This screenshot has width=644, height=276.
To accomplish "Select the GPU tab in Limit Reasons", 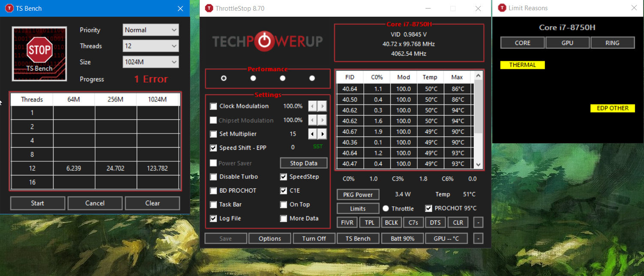I will click(x=568, y=43).
